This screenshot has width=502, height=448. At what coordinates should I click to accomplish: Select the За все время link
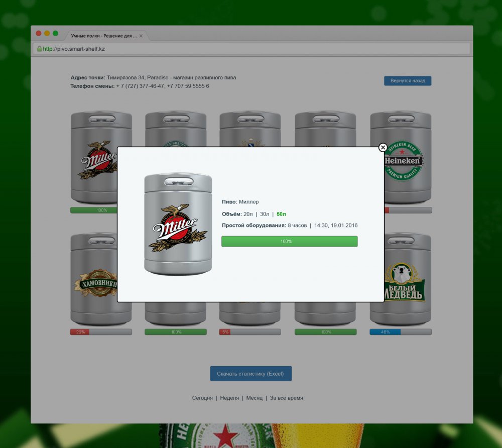click(x=286, y=398)
